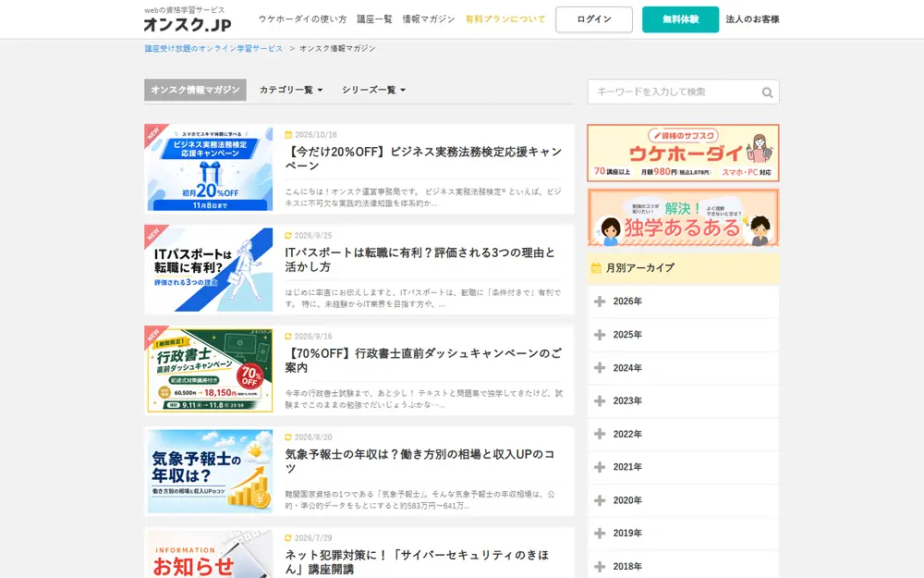Open 法人のお客様 link
This screenshot has height=578, width=924.
(752, 19)
